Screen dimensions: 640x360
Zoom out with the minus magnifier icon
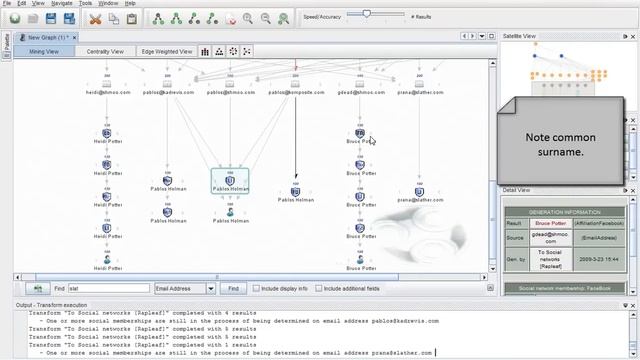point(266,18)
